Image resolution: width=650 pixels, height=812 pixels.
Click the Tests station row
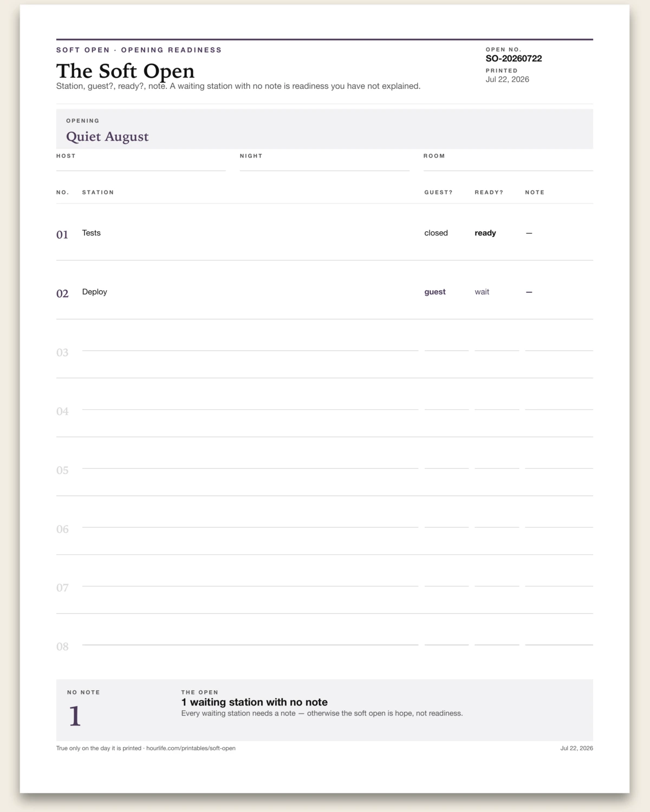click(x=324, y=233)
